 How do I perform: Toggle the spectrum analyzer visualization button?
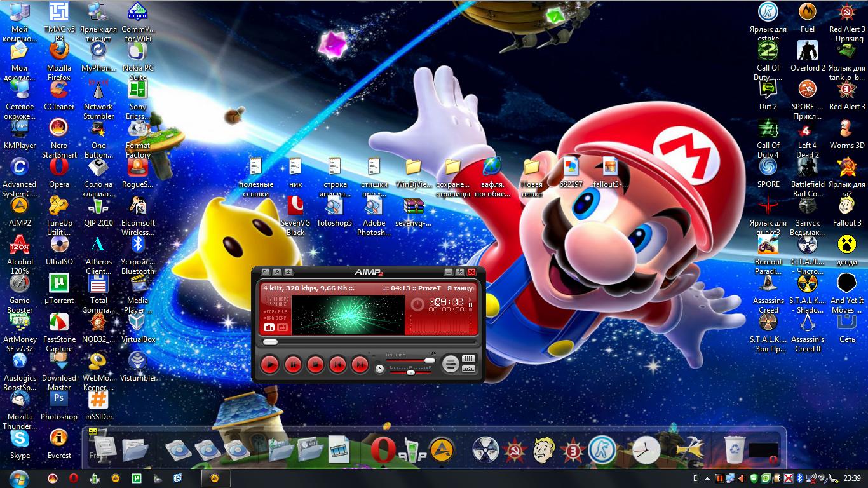coord(268,327)
